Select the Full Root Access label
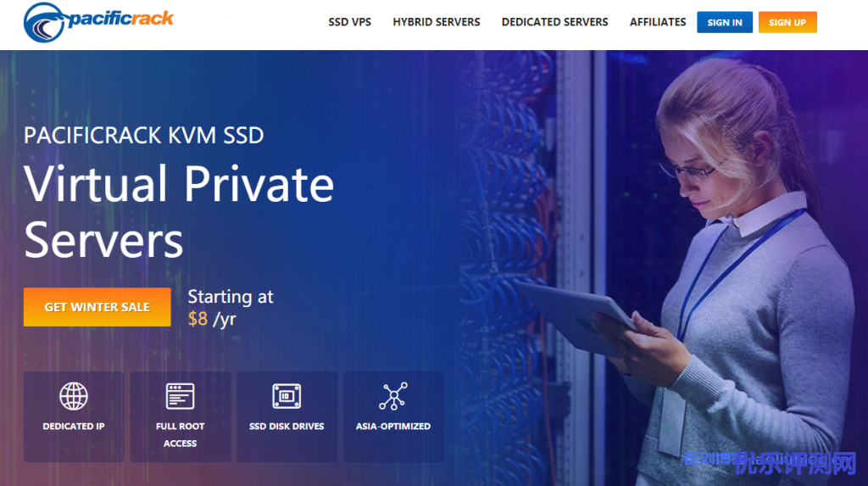Image resolution: width=868 pixels, height=486 pixels. (x=180, y=434)
